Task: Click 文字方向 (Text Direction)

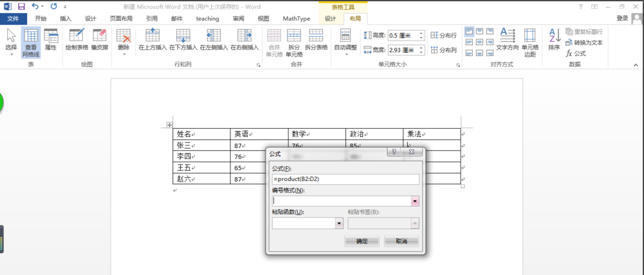Action: [508, 40]
